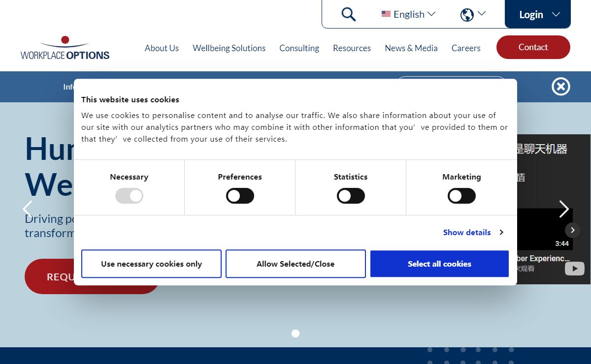The width and height of the screenshot is (591, 364).
Task: Open the English language dropdown
Action: [x=408, y=14]
